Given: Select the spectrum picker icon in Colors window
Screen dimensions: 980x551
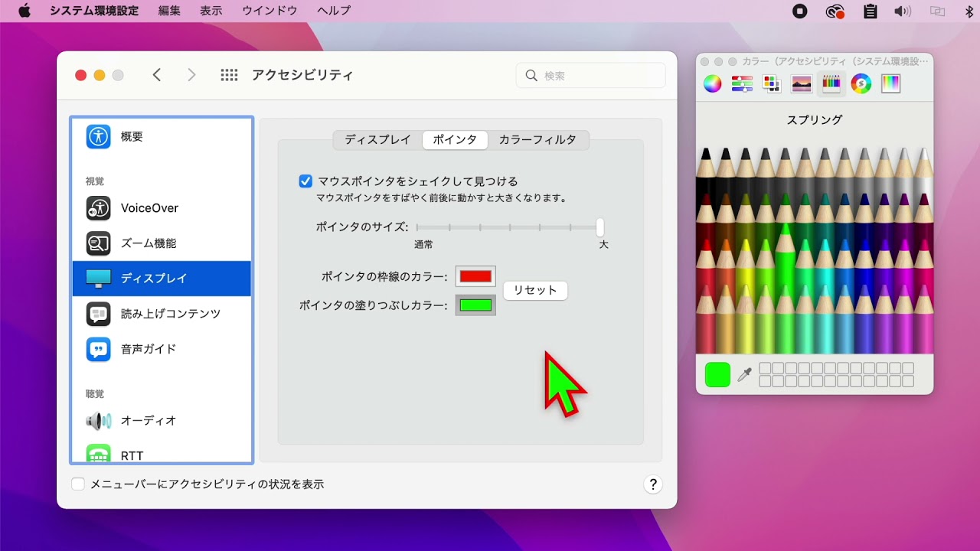Looking at the screenshot, I should [890, 84].
